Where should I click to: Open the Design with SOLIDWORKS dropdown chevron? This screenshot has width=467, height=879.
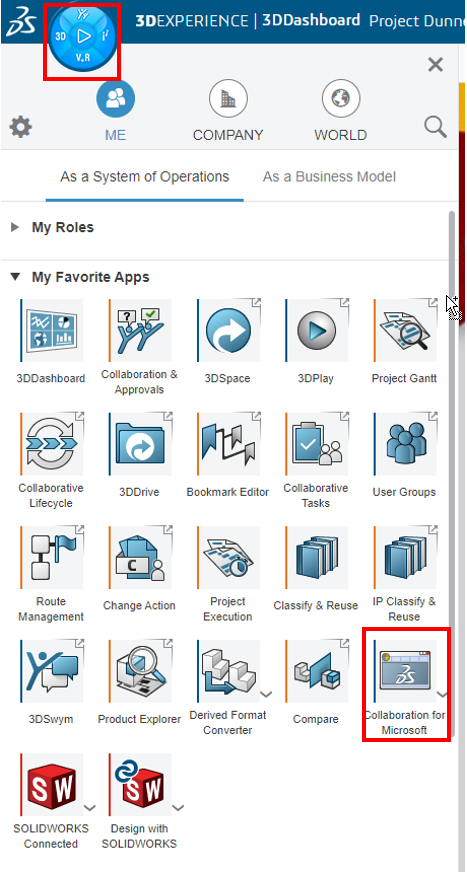178,808
